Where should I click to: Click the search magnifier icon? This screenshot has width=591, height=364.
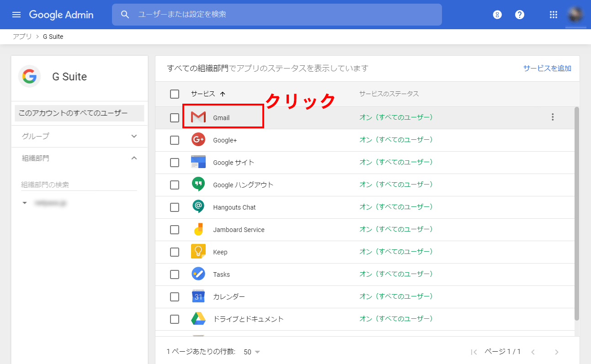125,15
